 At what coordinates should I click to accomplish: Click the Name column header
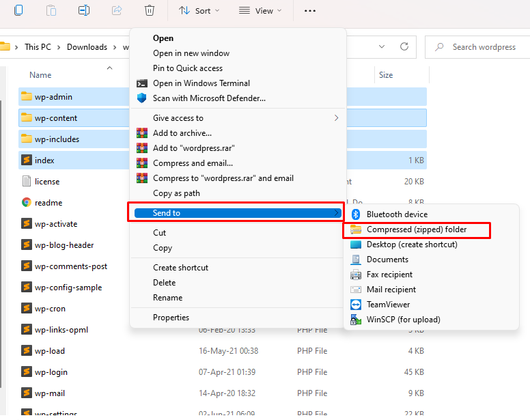click(x=40, y=75)
